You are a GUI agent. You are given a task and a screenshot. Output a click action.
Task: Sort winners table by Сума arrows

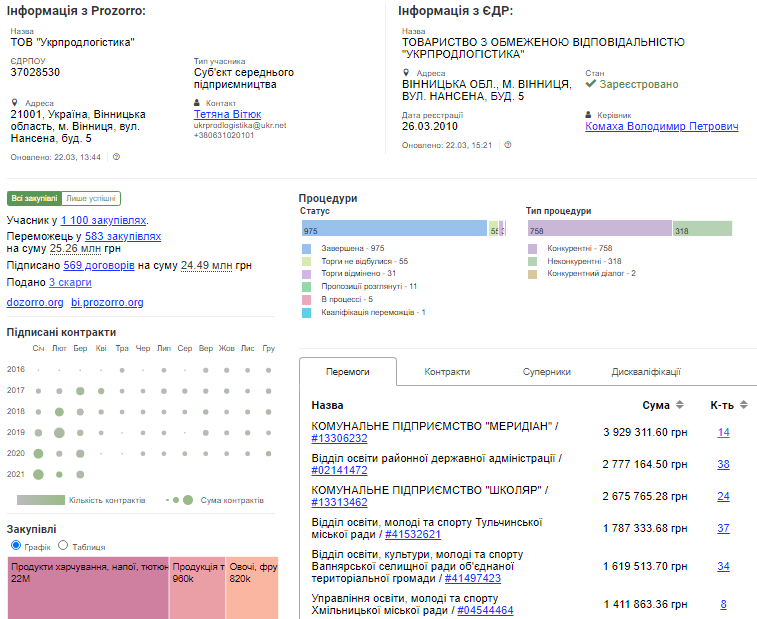point(680,405)
